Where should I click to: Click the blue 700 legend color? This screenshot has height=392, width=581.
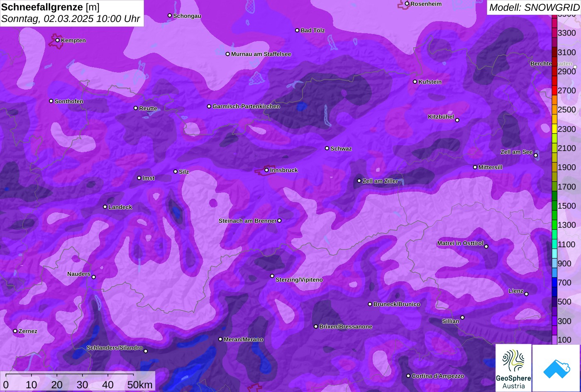[554, 282]
